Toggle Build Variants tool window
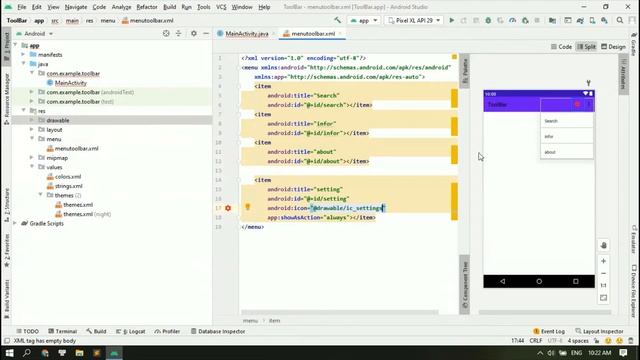640x360 pixels. [6, 299]
